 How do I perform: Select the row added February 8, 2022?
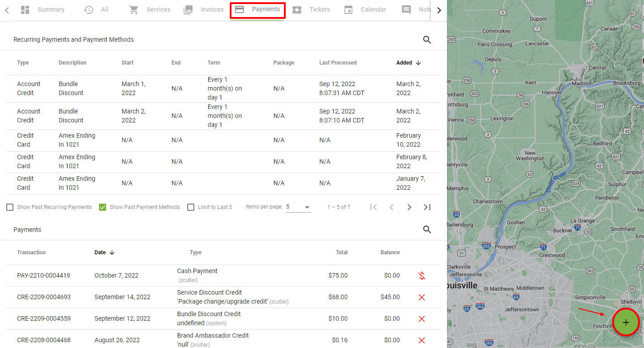click(223, 162)
